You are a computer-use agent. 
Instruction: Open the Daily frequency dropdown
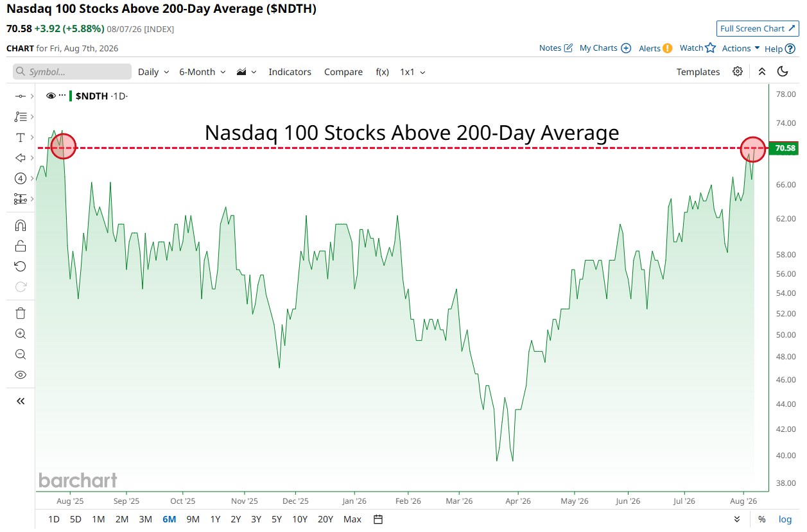point(153,72)
